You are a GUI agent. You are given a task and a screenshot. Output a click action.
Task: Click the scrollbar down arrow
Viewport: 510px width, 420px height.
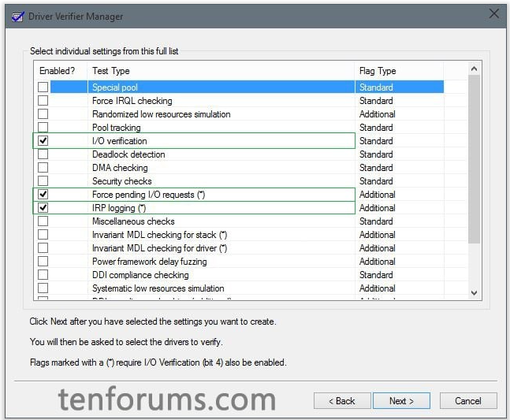(474, 292)
